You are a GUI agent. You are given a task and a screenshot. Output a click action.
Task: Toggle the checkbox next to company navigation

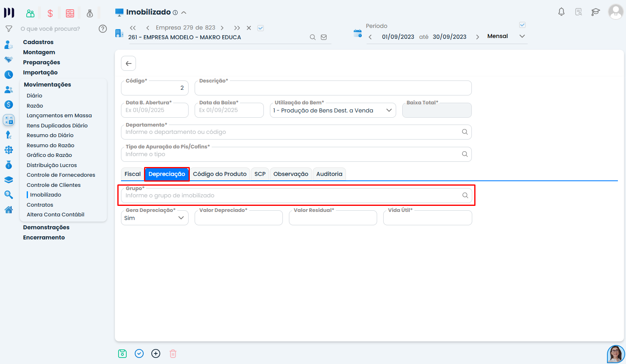click(261, 28)
